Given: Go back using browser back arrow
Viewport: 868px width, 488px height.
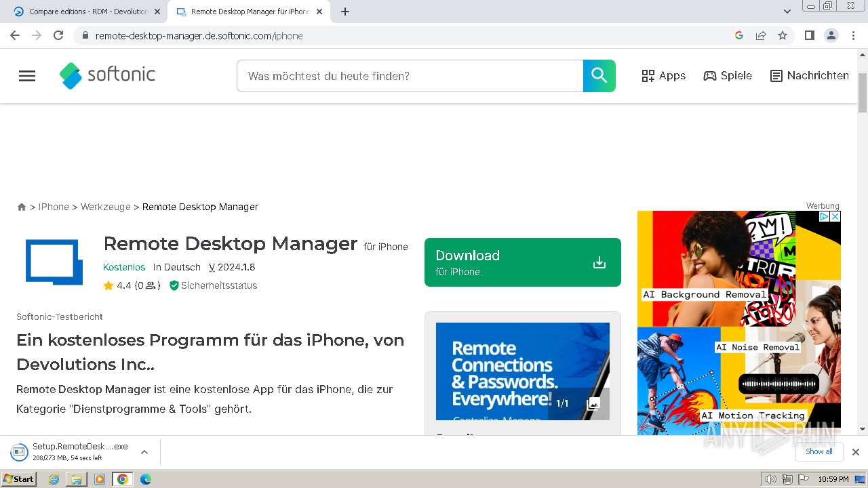Looking at the screenshot, I should point(15,35).
